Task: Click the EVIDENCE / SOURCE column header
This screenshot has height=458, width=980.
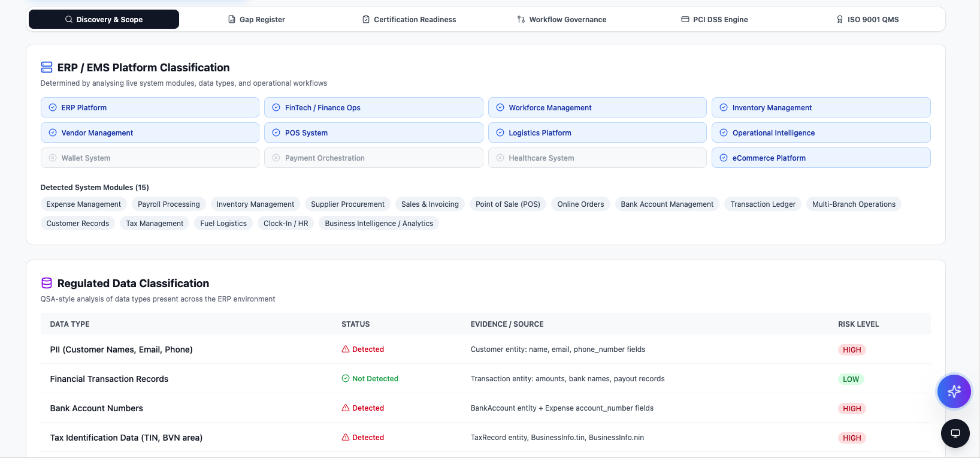Action: point(507,324)
